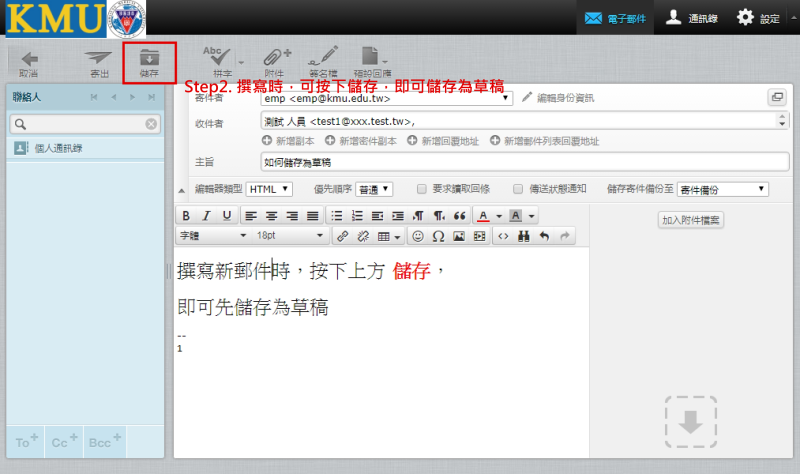800x474 pixels.
Task: Click into the subject 主旨 field
Action: pyautogui.click(x=524, y=162)
